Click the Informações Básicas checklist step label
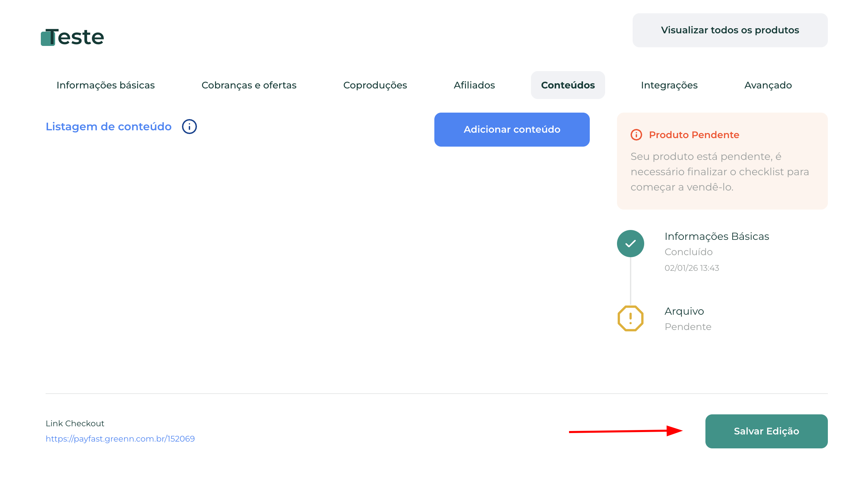 point(716,236)
